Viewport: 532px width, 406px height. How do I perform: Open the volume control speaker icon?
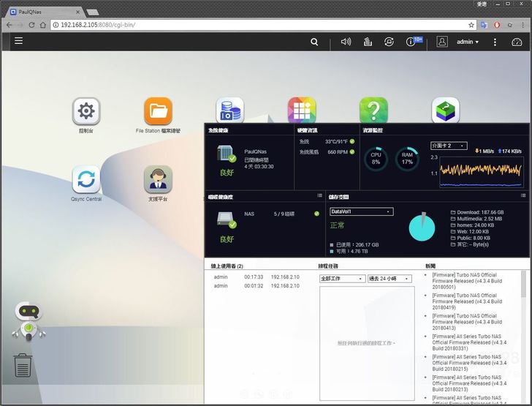click(x=346, y=42)
